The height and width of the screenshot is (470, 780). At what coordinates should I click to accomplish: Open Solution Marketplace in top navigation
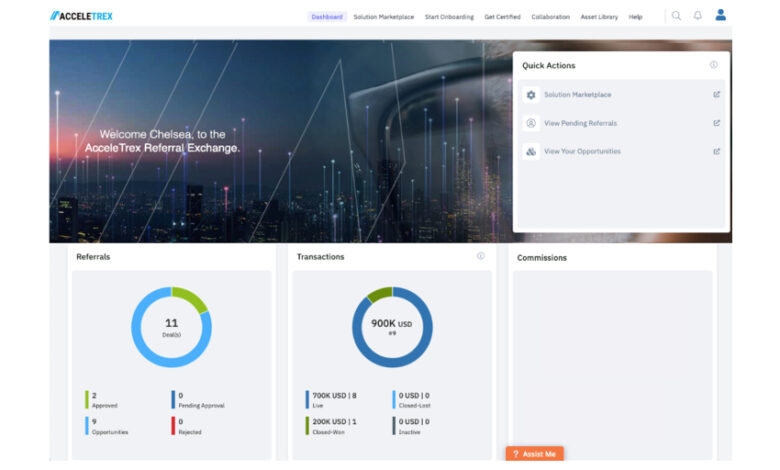[383, 17]
